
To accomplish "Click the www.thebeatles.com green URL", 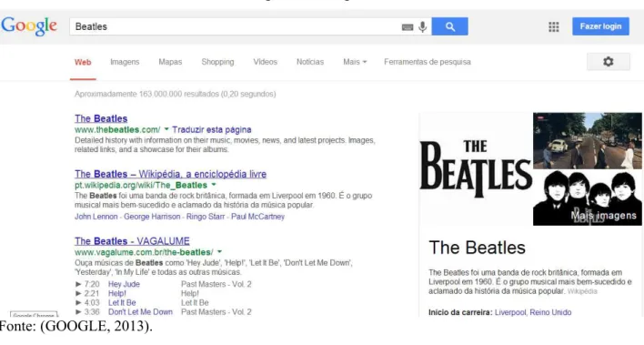I will pyautogui.click(x=117, y=129).
